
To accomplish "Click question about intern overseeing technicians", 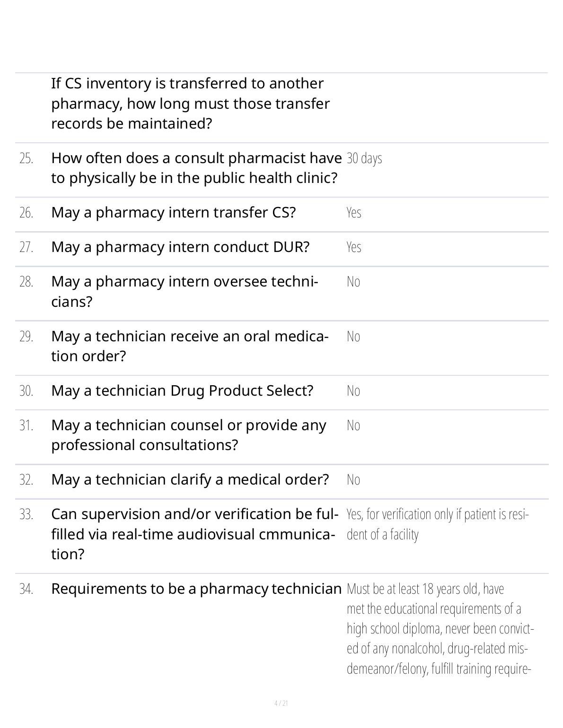I will [185, 291].
